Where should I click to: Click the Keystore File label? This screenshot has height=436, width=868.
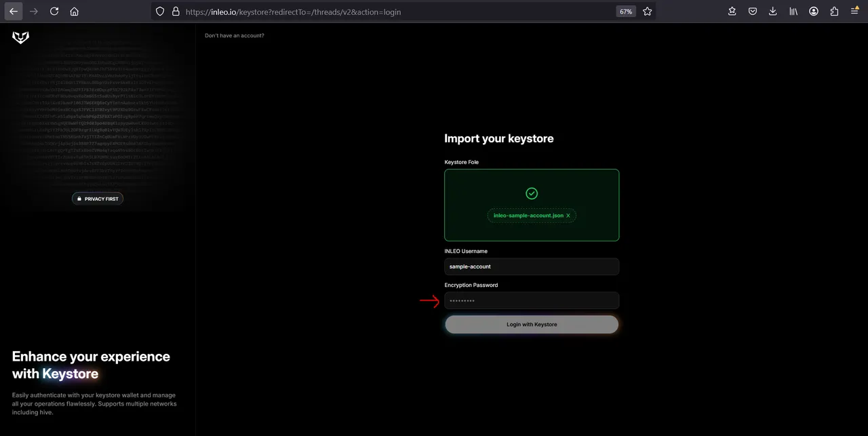462,162
